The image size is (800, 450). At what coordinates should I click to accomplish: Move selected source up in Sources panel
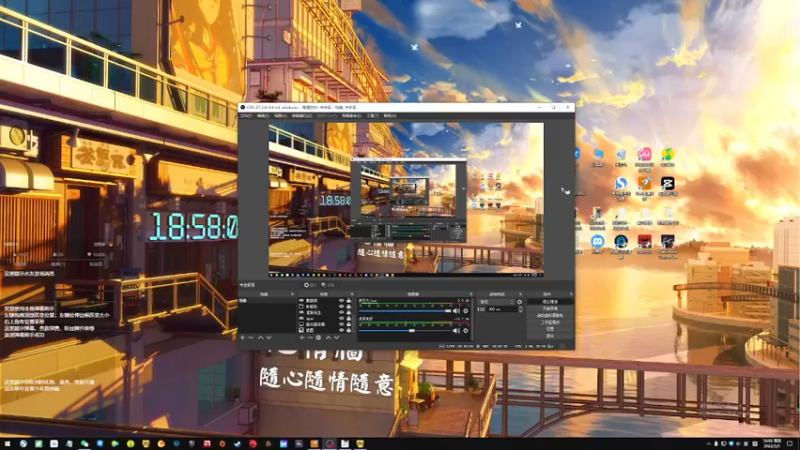coord(329,338)
